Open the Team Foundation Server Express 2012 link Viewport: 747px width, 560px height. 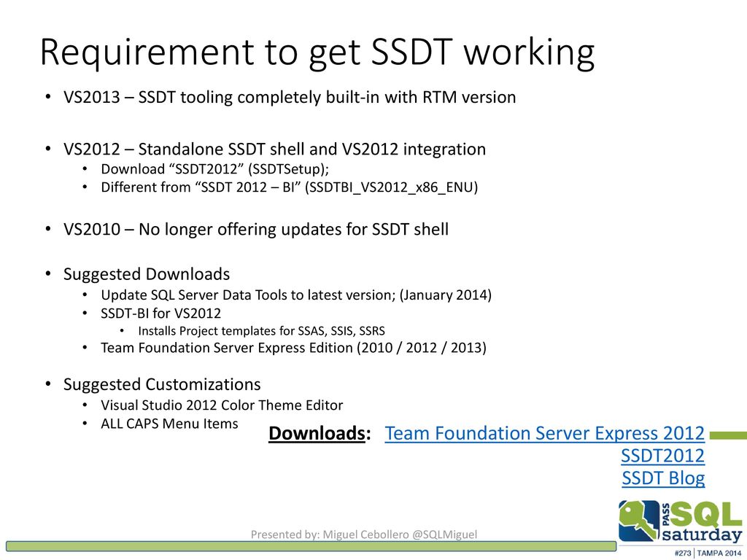(544, 433)
